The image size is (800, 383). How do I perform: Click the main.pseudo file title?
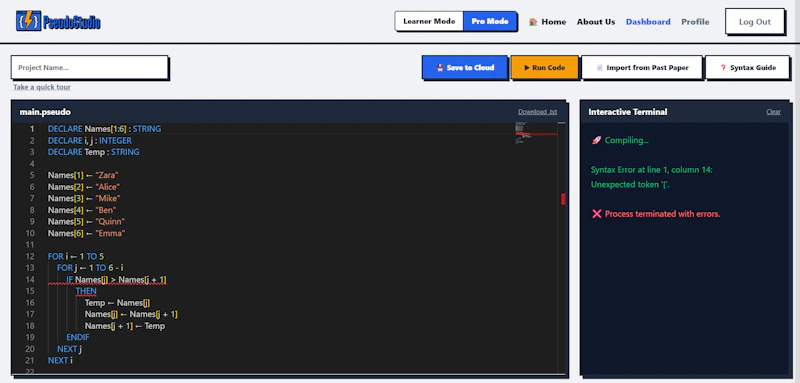tap(45, 112)
